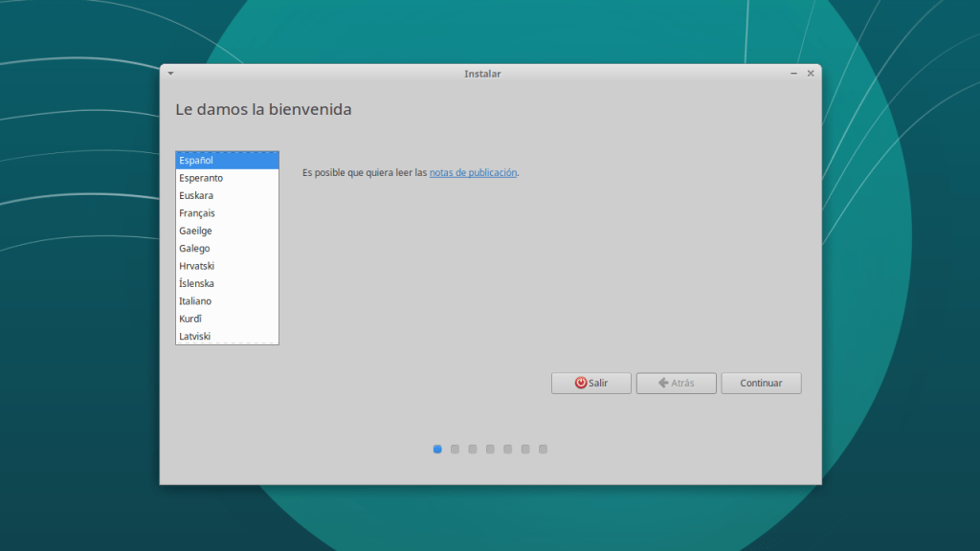Open the window menu triangle in the title bar

170,73
